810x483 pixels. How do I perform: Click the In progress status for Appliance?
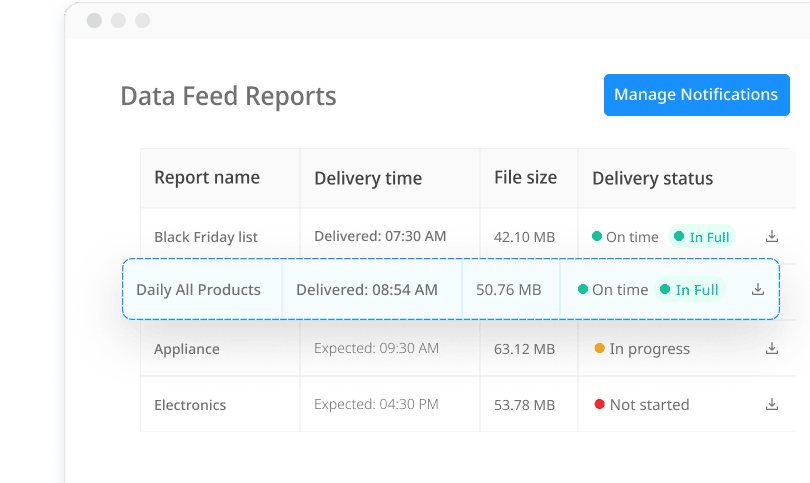click(x=642, y=349)
